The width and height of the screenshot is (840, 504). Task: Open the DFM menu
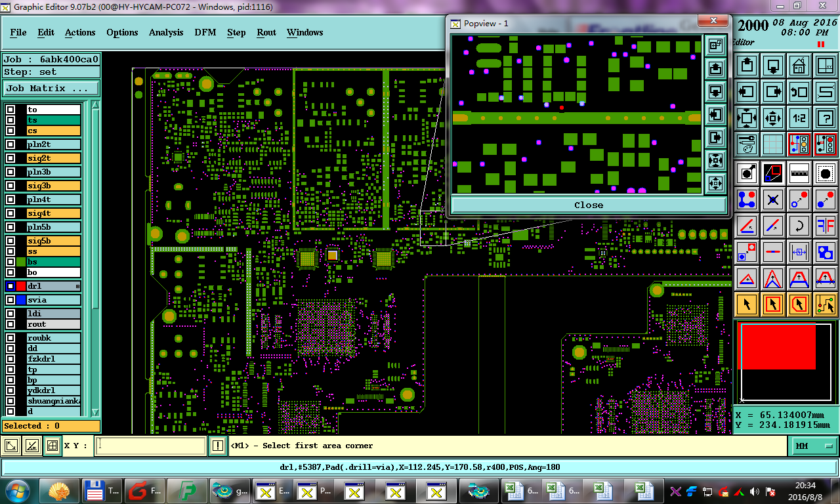point(205,32)
